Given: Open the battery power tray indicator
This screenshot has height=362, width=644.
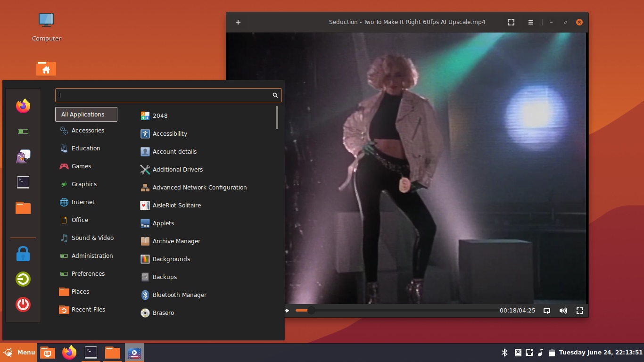Looking at the screenshot, I should pos(552,353).
